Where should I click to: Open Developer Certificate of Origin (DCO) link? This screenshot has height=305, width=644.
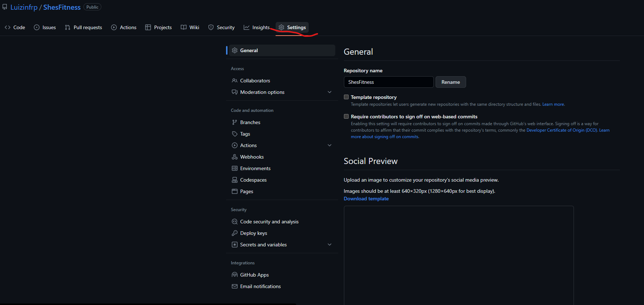click(562, 130)
